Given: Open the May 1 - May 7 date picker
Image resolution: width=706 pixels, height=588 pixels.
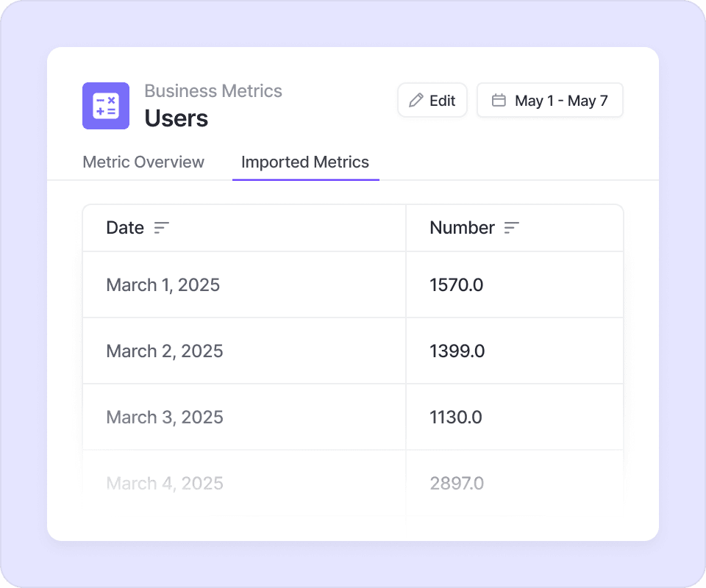Looking at the screenshot, I should tap(550, 101).
